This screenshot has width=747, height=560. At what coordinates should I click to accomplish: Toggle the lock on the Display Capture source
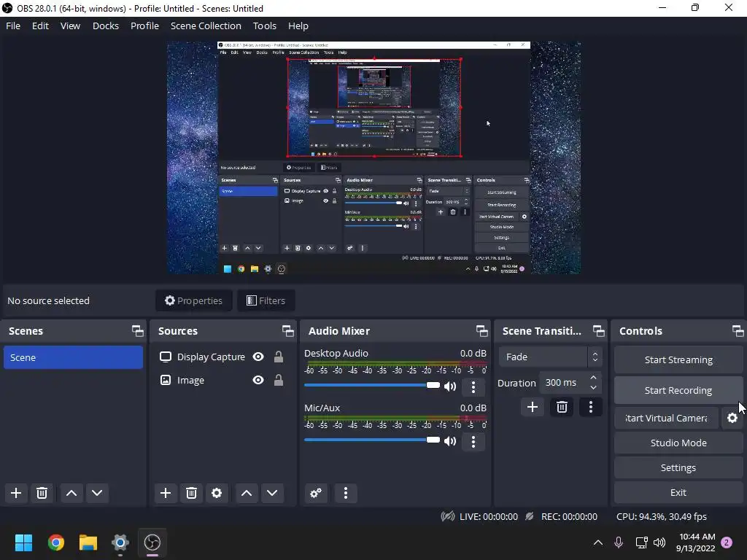click(278, 357)
